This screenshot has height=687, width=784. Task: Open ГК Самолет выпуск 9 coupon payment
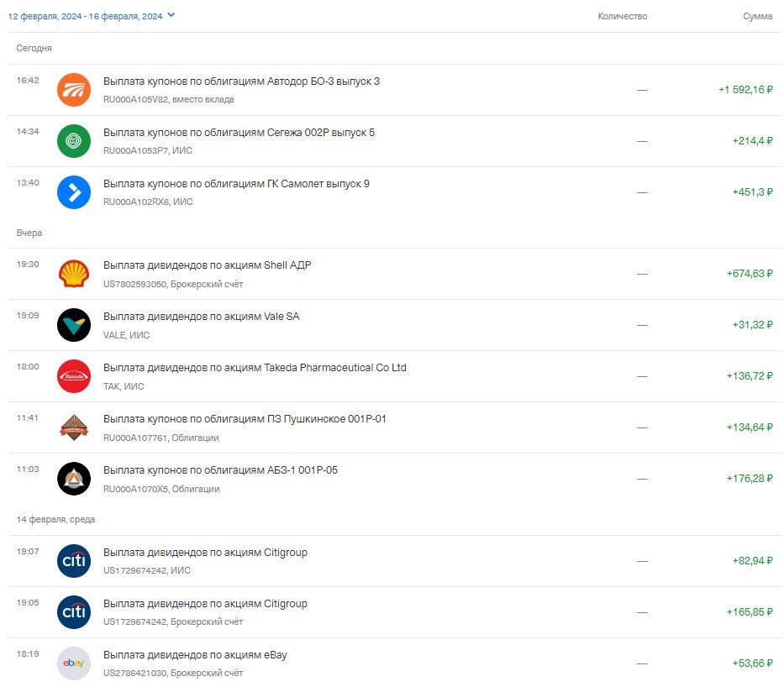click(x=395, y=192)
